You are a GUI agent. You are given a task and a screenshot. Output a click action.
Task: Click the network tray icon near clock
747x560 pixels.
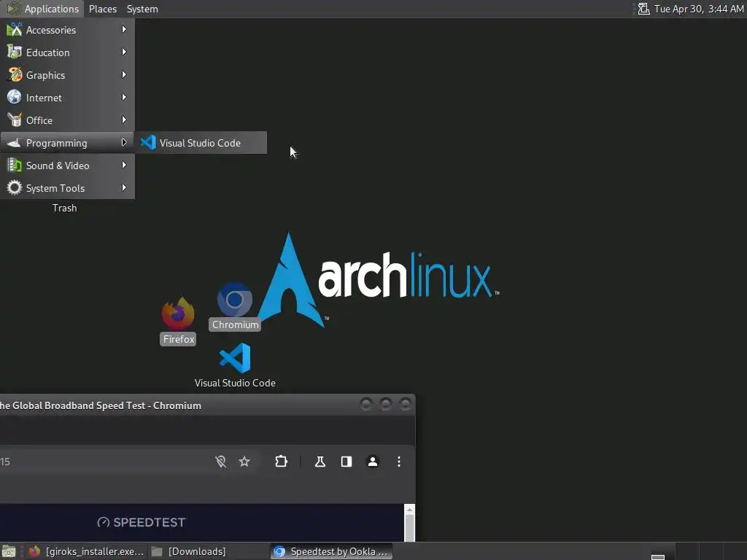[643, 9]
